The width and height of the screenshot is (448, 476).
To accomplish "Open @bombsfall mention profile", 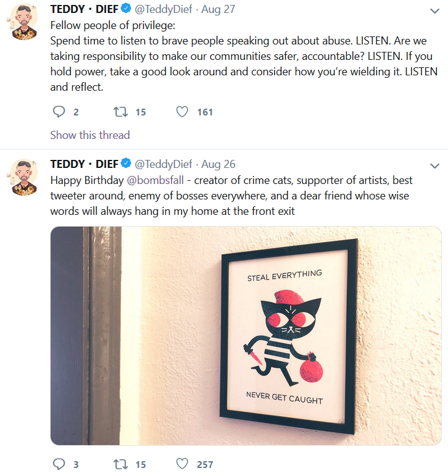I will 155,180.
